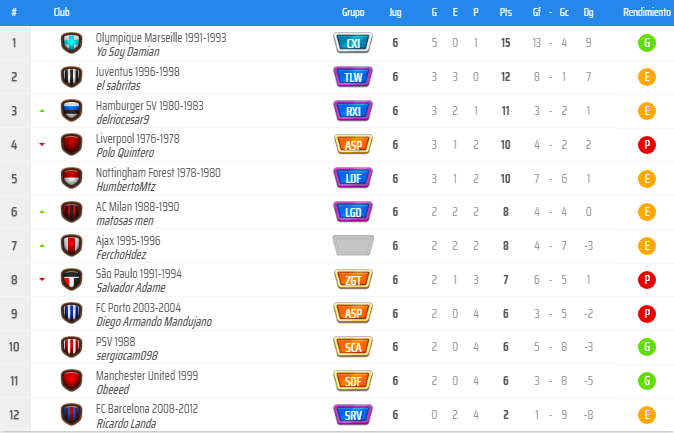Open the CXI group badge

tap(353, 43)
